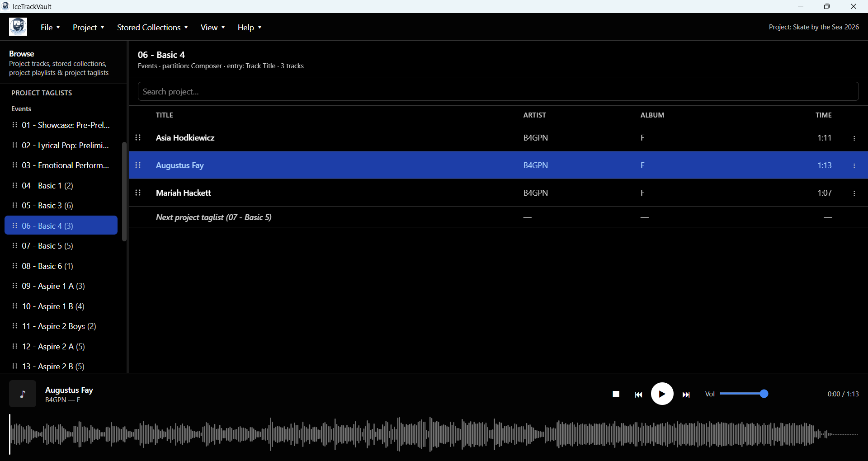Go to Next project taglist (07 - Basic 5)
This screenshot has width=868, height=461.
click(498, 217)
